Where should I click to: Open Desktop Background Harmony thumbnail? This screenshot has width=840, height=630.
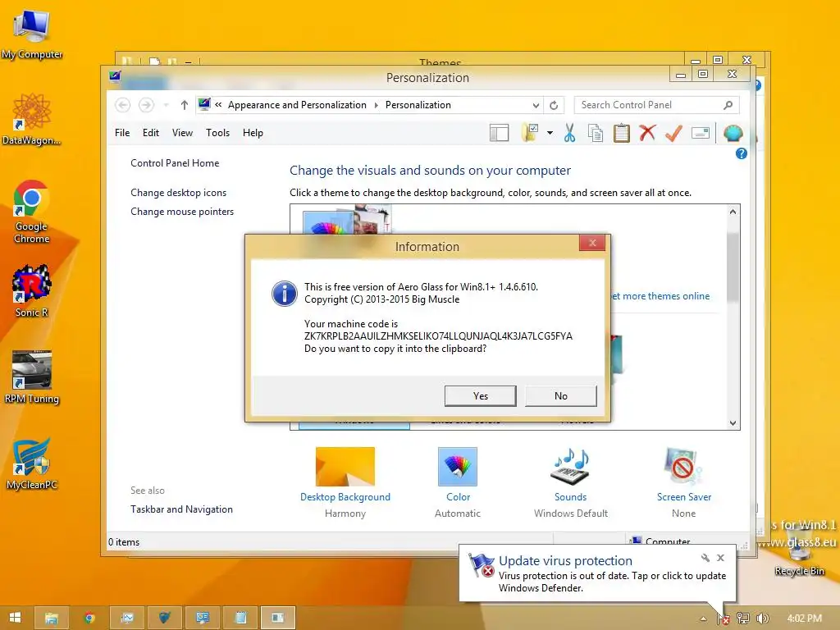345,467
